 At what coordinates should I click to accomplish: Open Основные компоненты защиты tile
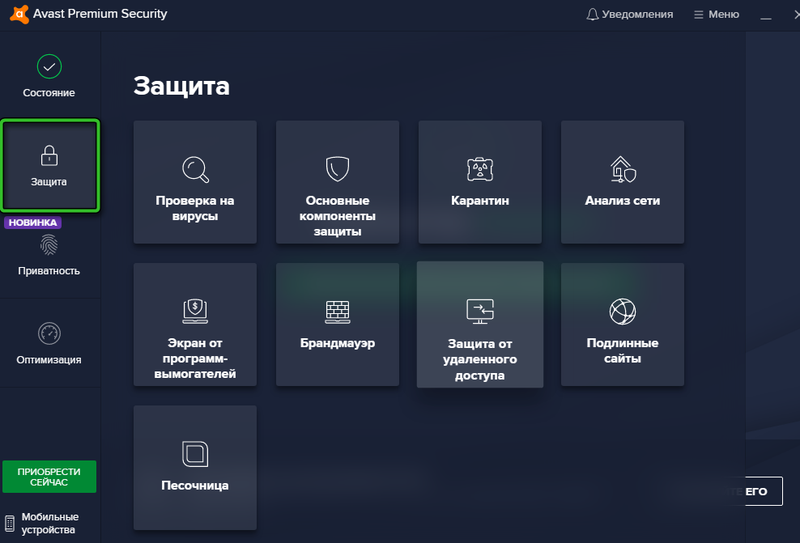pos(337,182)
